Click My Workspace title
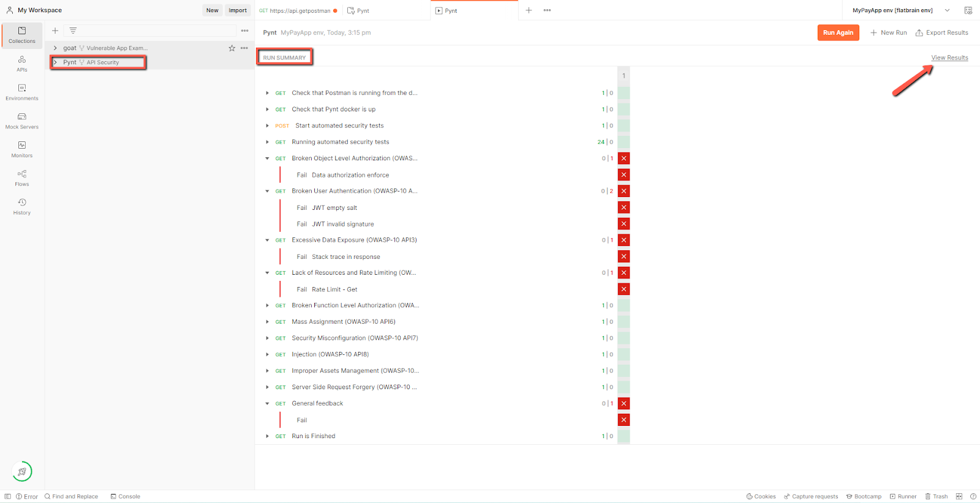 pyautogui.click(x=40, y=10)
